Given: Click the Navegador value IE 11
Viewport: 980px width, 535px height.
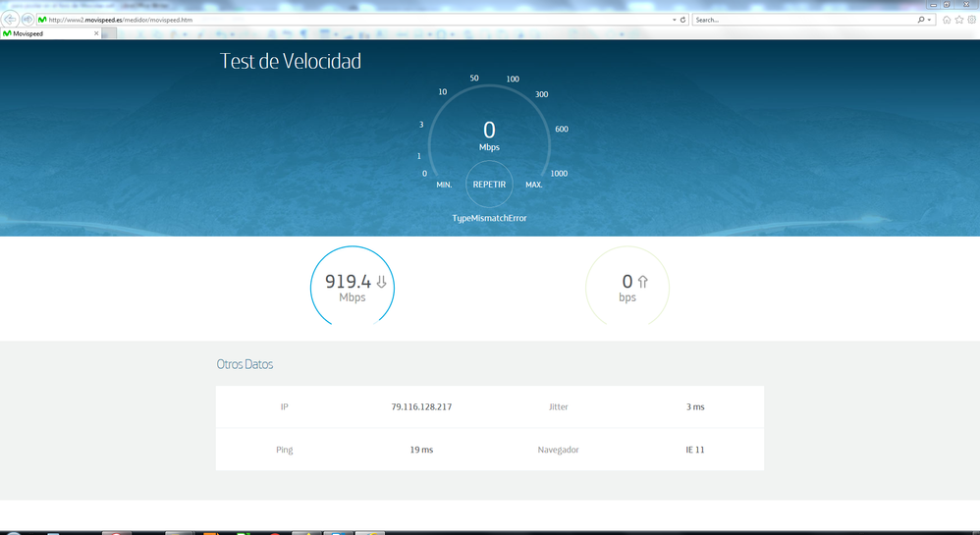Looking at the screenshot, I should pyautogui.click(x=695, y=450).
